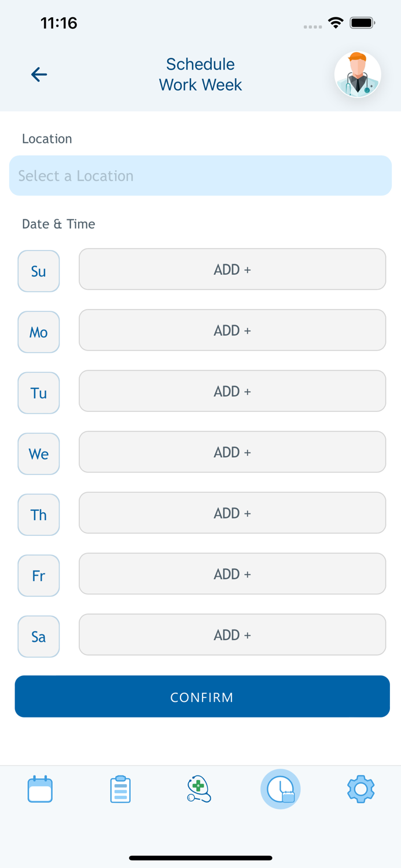
Task: Open the clipboard notes tab
Action: click(x=120, y=789)
